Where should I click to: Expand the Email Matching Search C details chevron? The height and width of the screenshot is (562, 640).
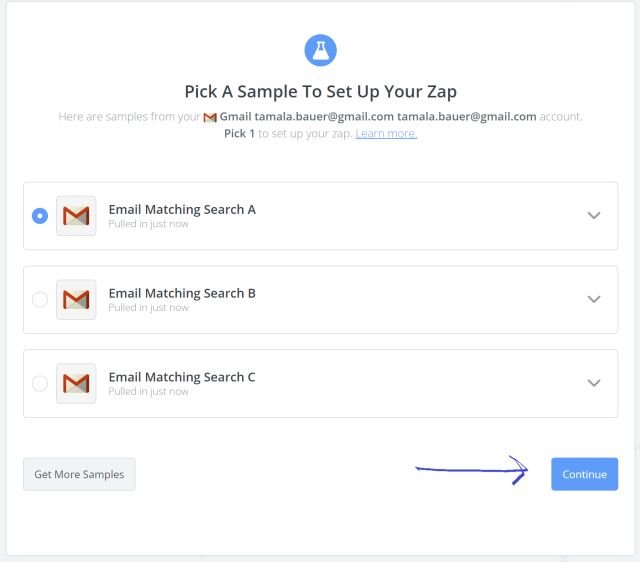click(594, 383)
